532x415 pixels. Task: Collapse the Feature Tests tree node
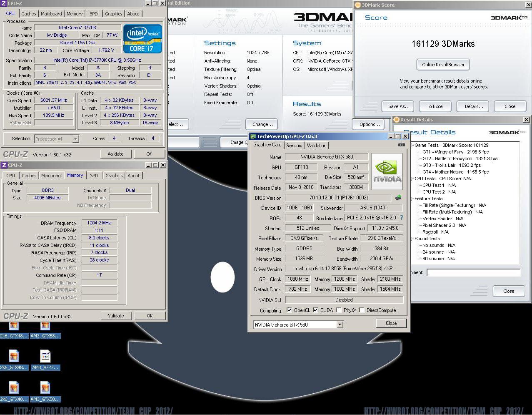click(x=411, y=199)
